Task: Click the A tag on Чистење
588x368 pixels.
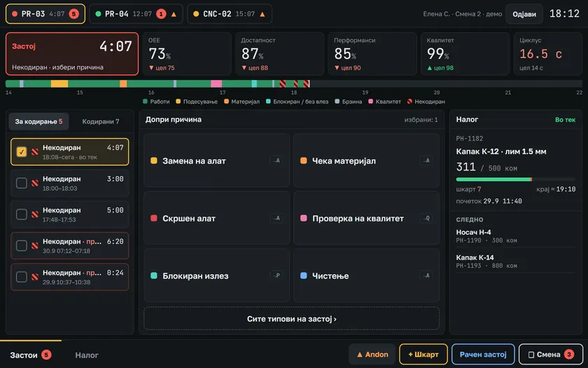Action: click(426, 275)
